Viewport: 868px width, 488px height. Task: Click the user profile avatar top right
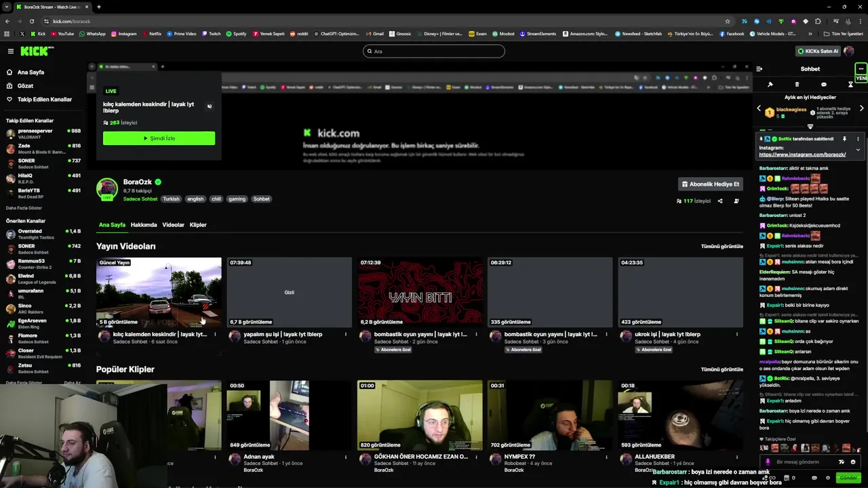[849, 51]
